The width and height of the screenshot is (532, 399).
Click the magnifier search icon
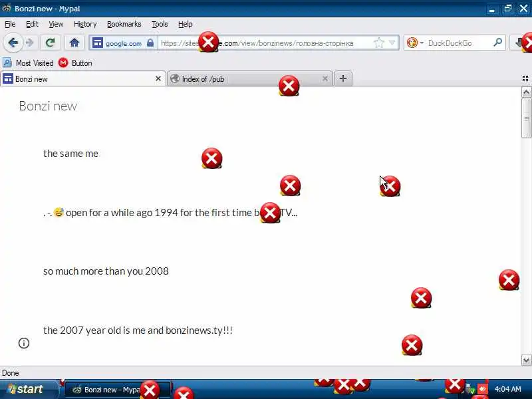point(497,43)
